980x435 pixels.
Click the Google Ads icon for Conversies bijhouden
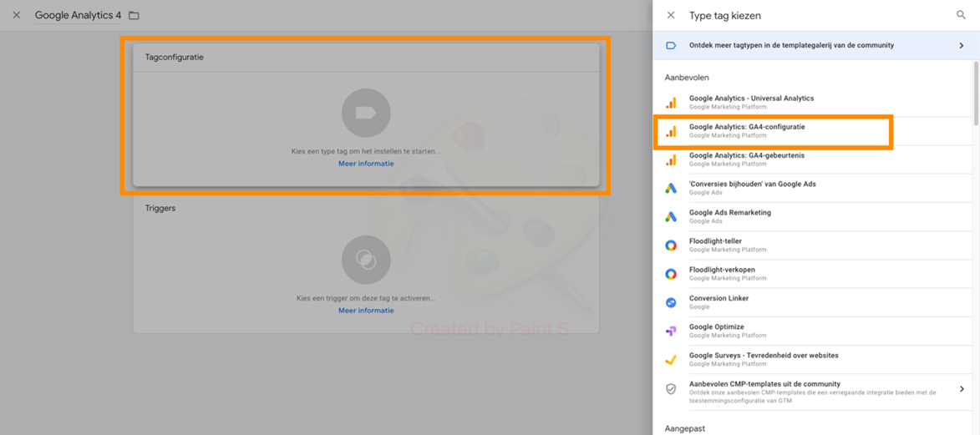[x=671, y=188]
